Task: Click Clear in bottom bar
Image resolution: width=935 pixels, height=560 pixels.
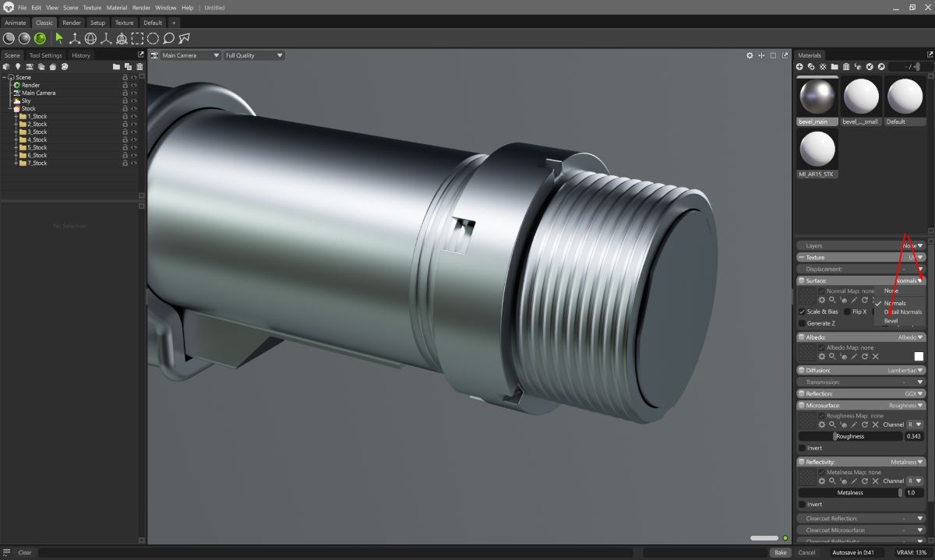Action: pos(25,552)
